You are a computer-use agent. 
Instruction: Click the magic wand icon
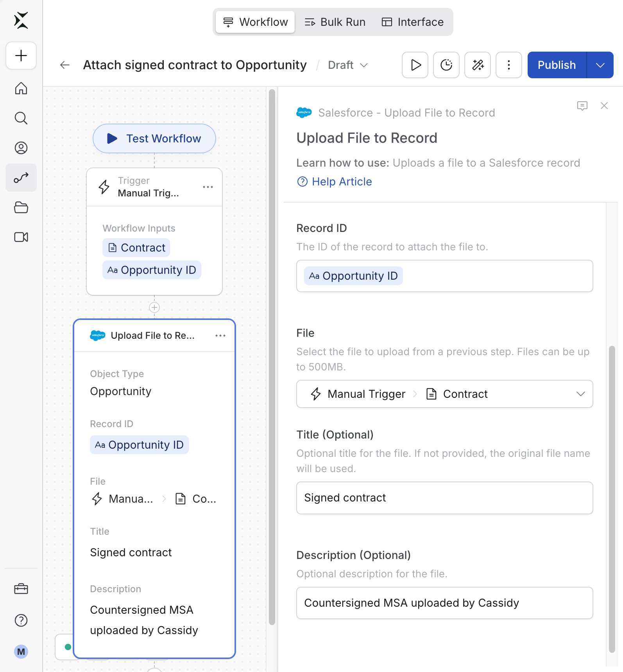[478, 65]
